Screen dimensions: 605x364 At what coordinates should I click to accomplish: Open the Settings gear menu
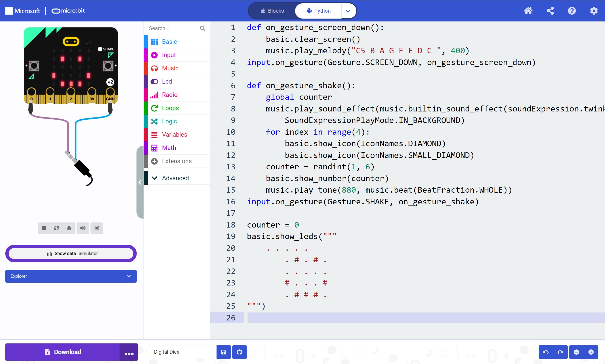[x=594, y=11]
